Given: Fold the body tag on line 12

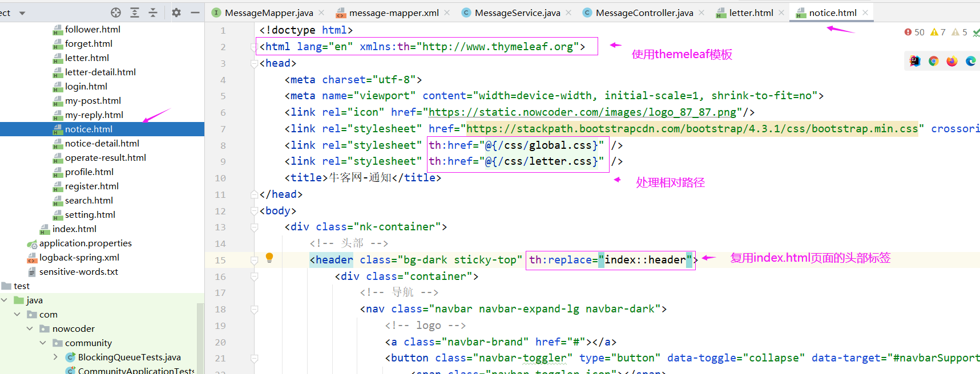Looking at the screenshot, I should pos(254,211).
